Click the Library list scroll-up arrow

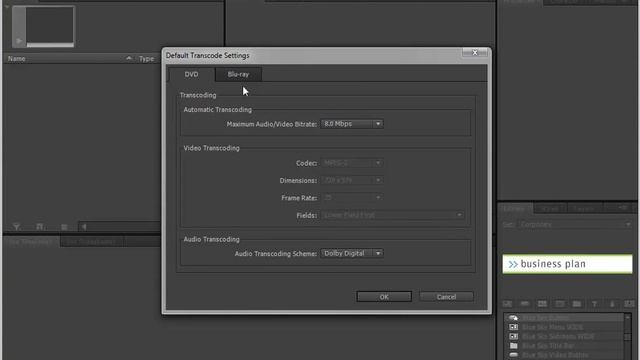click(x=628, y=317)
